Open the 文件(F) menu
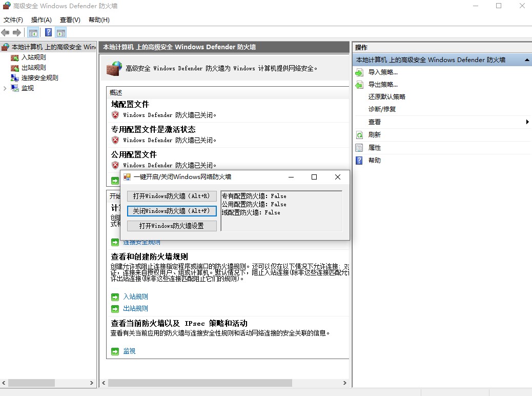The width and height of the screenshot is (532, 396). (x=13, y=20)
